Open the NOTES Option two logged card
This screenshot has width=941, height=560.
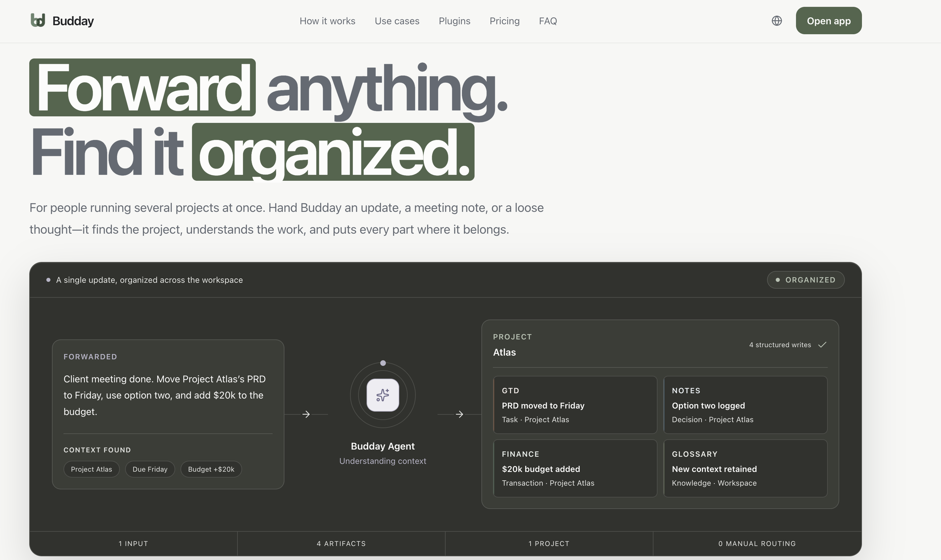(x=745, y=405)
